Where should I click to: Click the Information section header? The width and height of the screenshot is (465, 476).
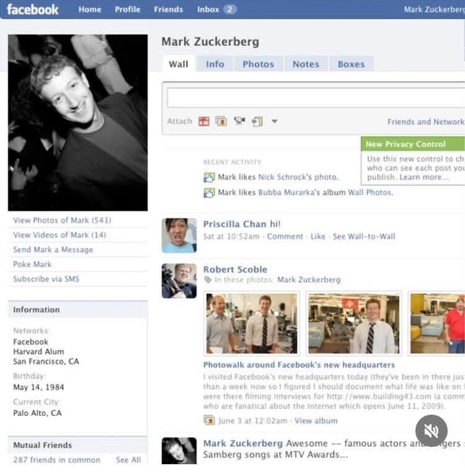pyautogui.click(x=77, y=310)
